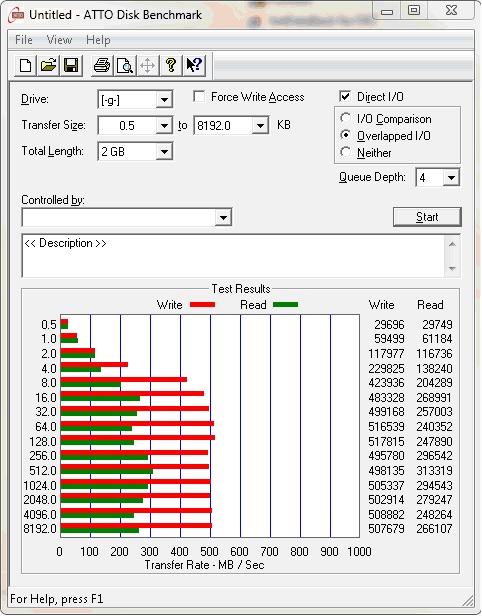Expand the Queue Depth dropdown
Viewport: 482px width, 616px height.
(x=451, y=178)
